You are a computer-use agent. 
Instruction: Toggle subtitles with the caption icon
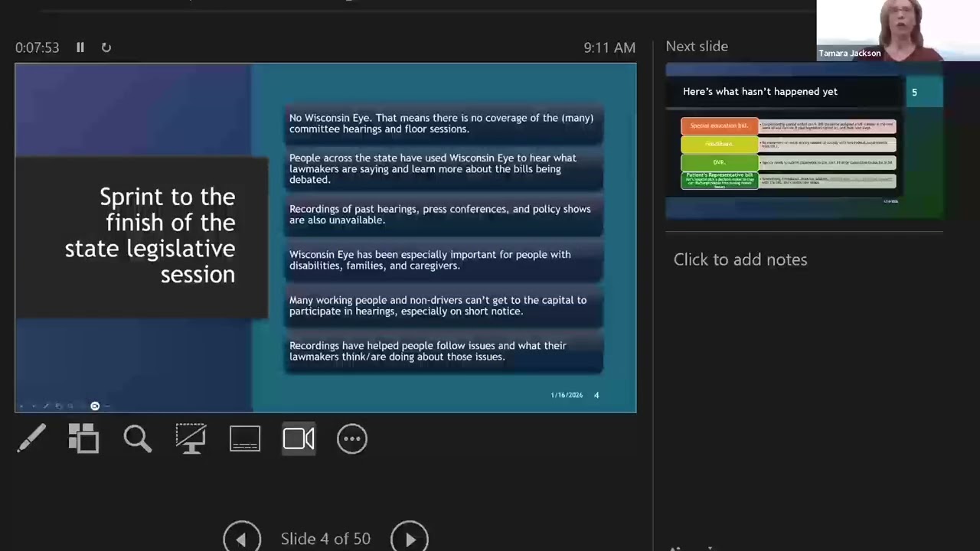pyautogui.click(x=245, y=439)
